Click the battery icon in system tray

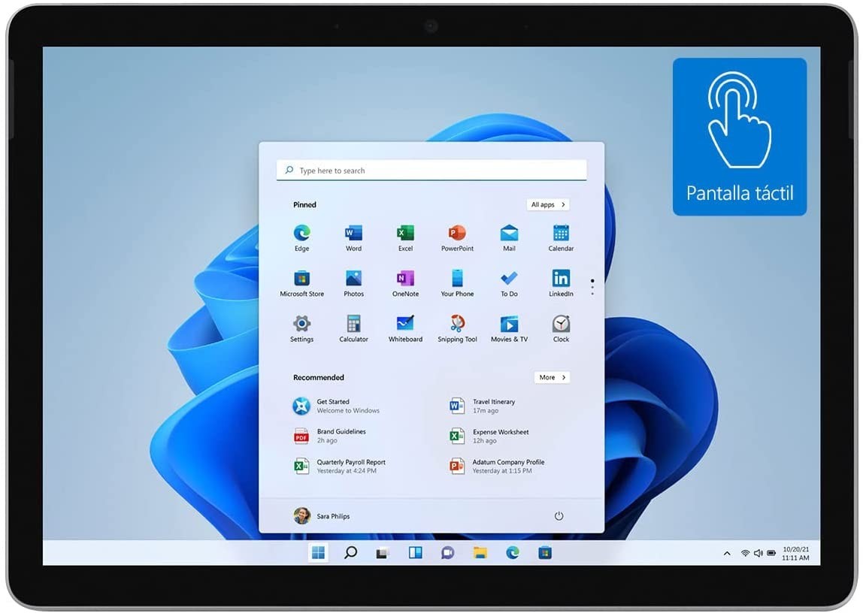pyautogui.click(x=771, y=554)
